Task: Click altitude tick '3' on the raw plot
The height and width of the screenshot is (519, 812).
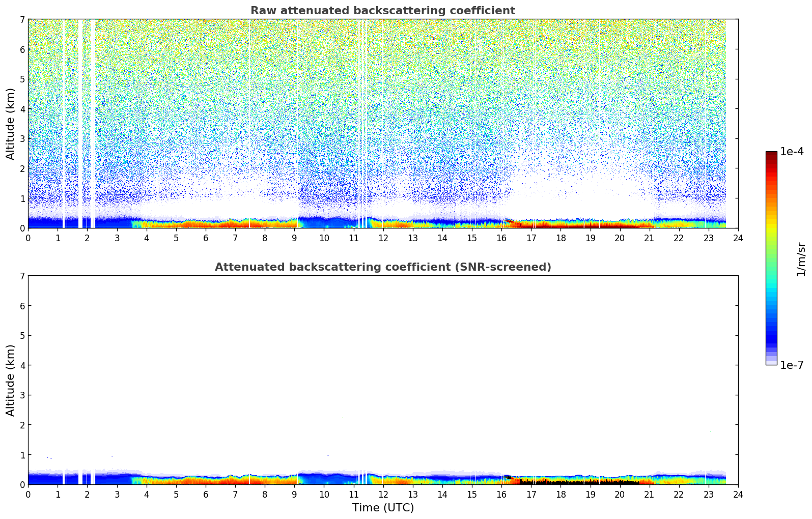Action: pyautogui.click(x=22, y=138)
